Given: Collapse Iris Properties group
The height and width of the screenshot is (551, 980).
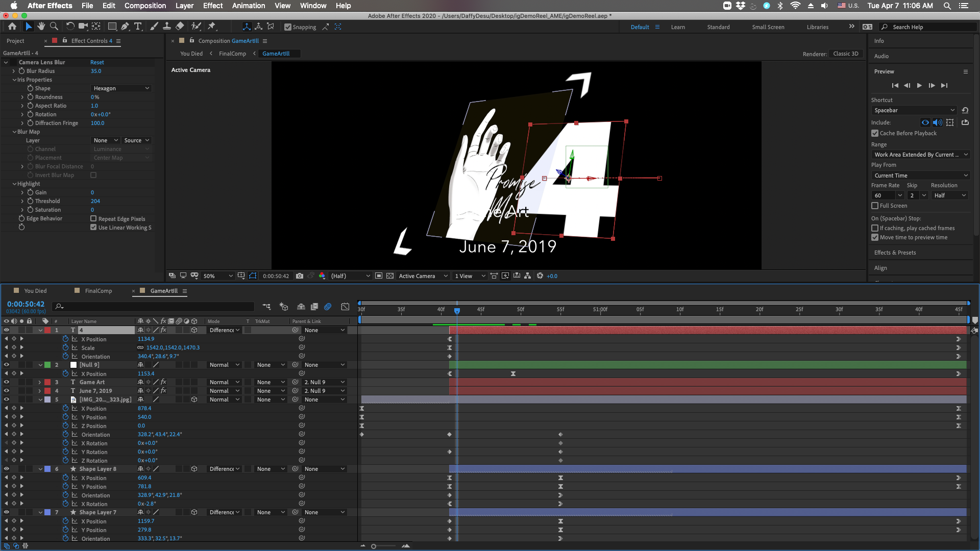Looking at the screenshot, I should [14, 80].
